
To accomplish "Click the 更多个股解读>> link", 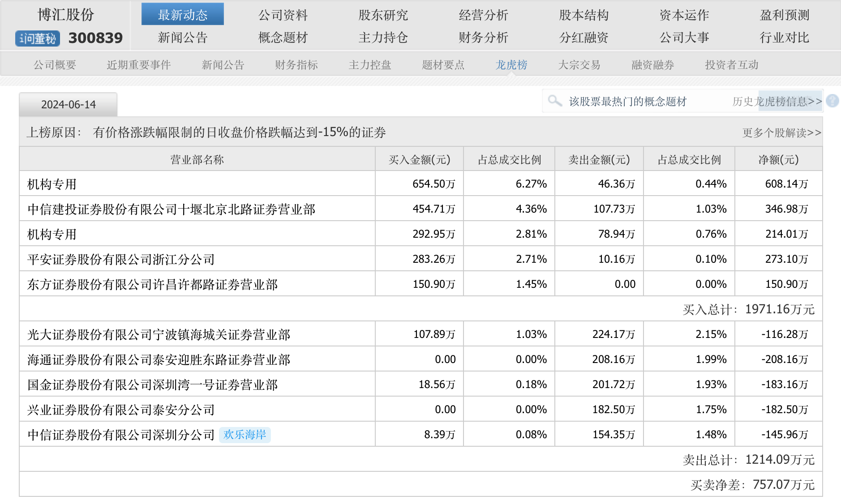I will point(781,133).
